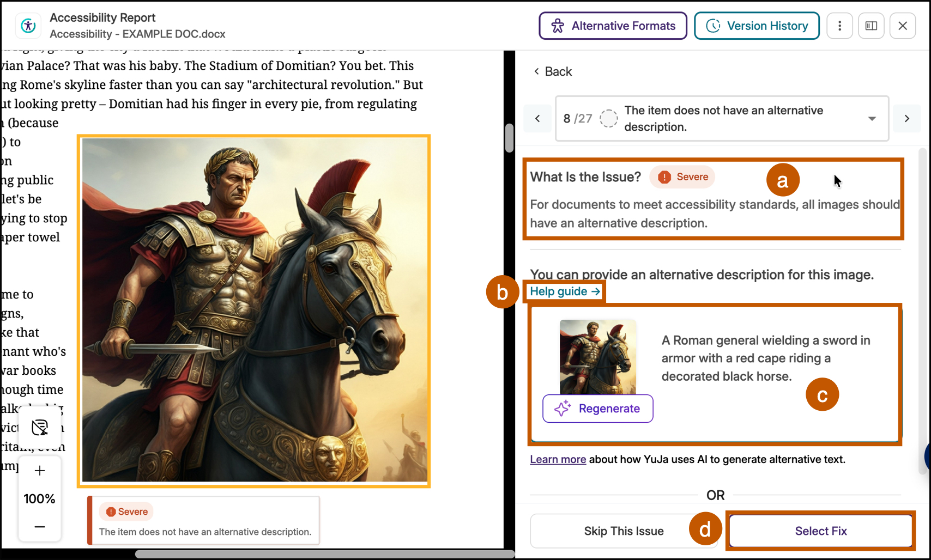Go to the previous issue arrow
The image size is (931, 560).
[537, 118]
